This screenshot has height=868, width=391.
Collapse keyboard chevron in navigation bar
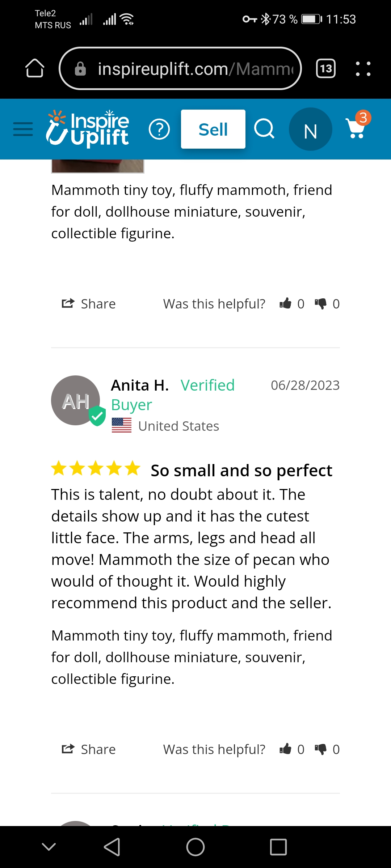tap(49, 847)
